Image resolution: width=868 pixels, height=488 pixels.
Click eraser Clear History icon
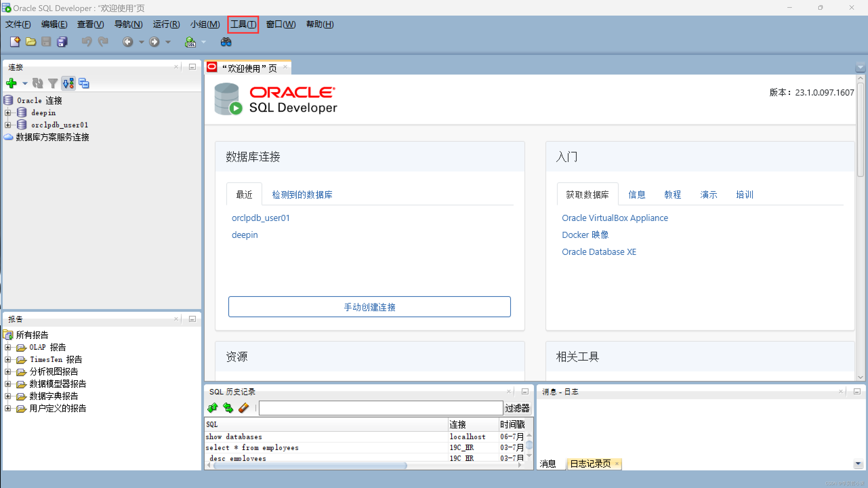[243, 408]
